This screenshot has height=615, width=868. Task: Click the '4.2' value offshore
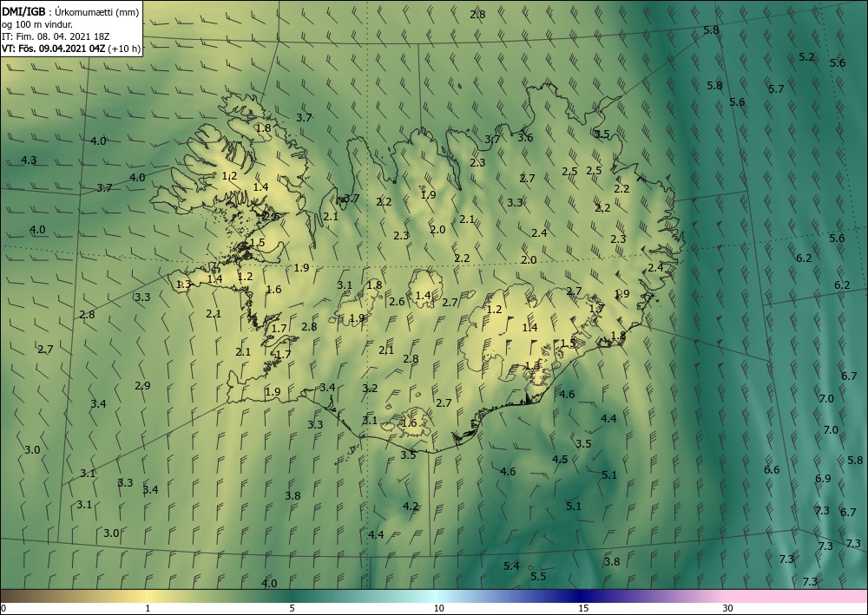click(411, 506)
